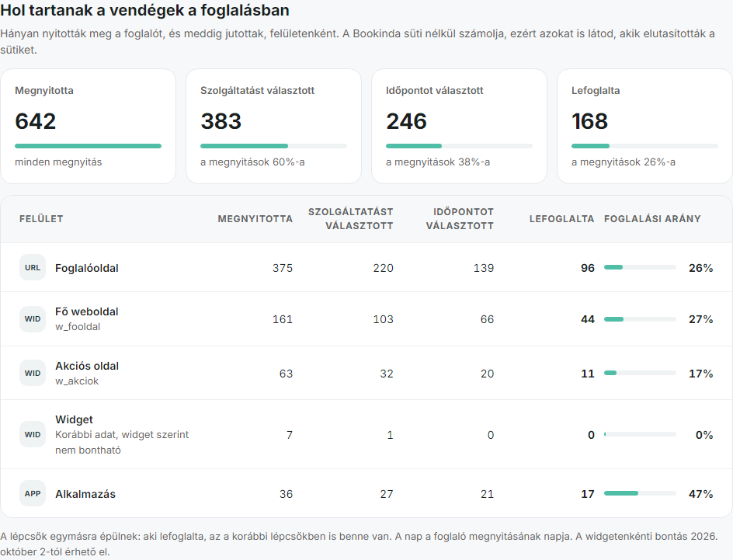Image resolution: width=733 pixels, height=560 pixels.
Task: Click the 44 cell in the Fő weboldal row
Action: [588, 319]
